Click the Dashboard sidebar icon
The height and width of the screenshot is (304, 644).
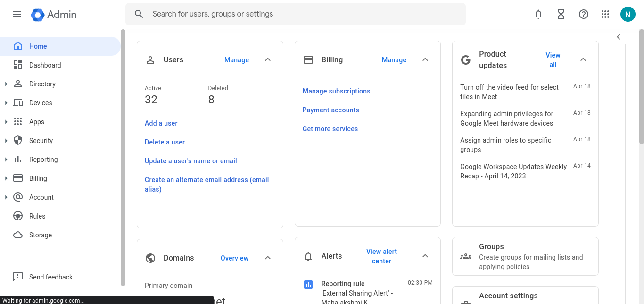[18, 65]
